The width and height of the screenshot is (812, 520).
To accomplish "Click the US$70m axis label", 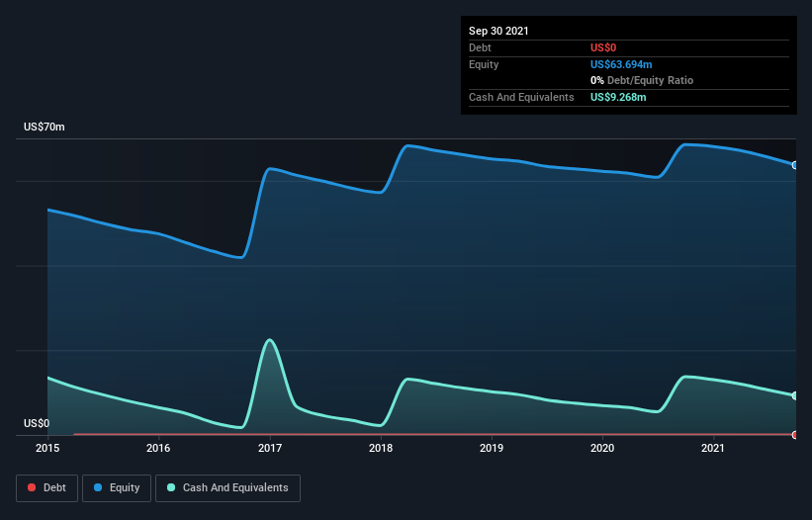I will point(45,127).
